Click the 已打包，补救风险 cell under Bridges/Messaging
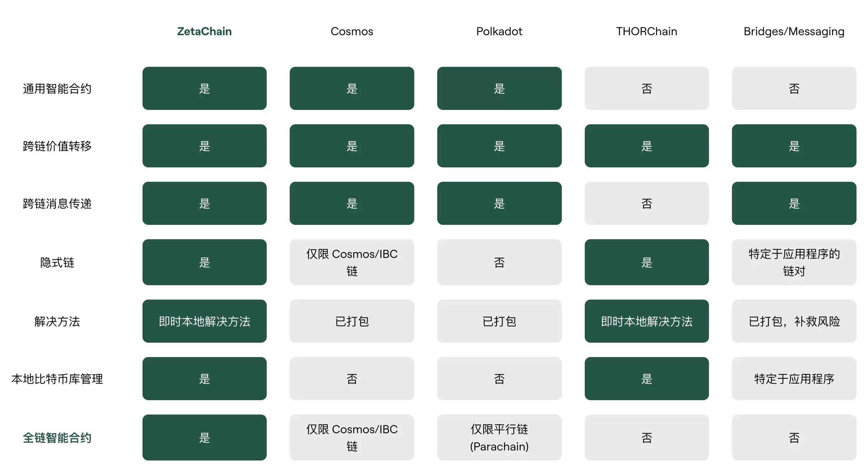Screen dimensions: 868x472 pyautogui.click(x=793, y=321)
